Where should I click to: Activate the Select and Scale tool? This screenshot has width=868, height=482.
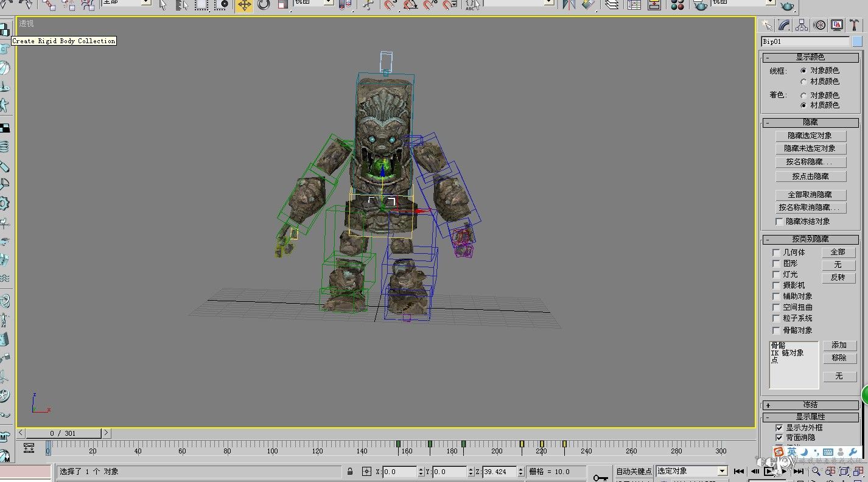(283, 5)
